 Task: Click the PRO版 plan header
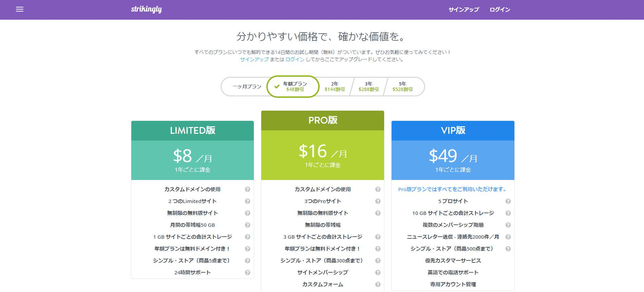click(x=323, y=121)
